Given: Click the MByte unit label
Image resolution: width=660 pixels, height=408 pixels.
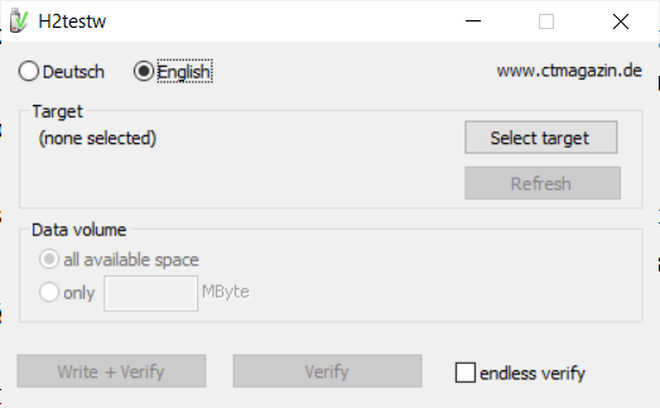Looking at the screenshot, I should [x=226, y=291].
